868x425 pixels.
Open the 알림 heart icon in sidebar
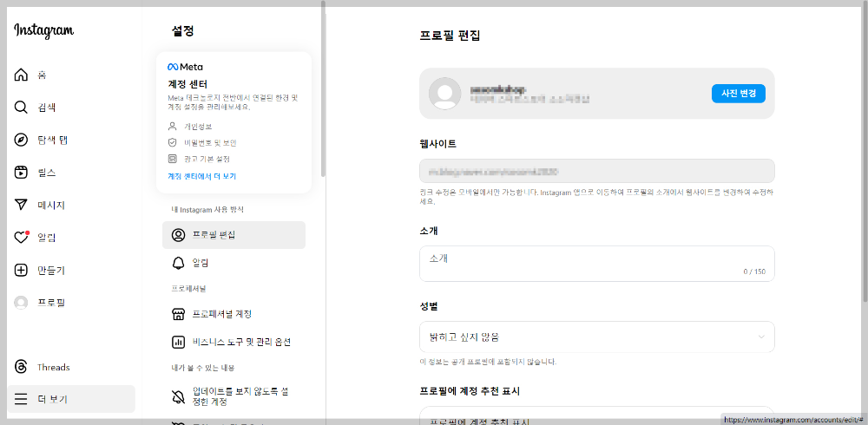click(x=21, y=238)
